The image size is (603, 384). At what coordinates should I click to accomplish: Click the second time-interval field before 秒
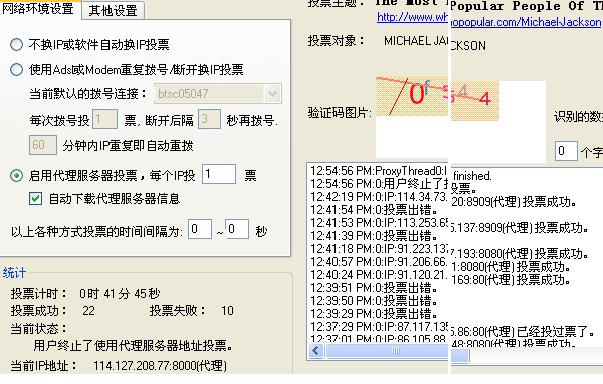click(x=237, y=229)
